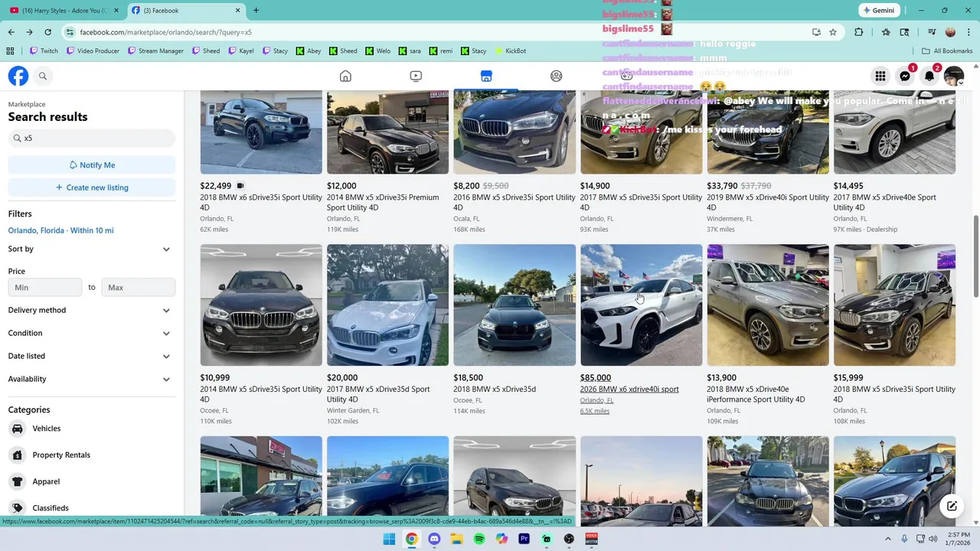Open the notifications bell icon
The height and width of the screenshot is (551, 980).
929,76
